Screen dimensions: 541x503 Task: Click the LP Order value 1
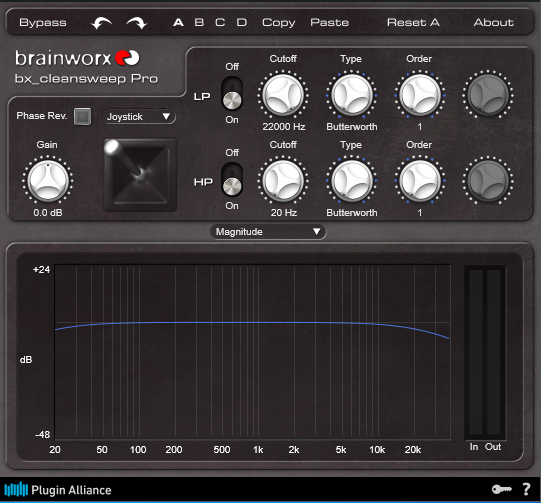click(x=420, y=127)
